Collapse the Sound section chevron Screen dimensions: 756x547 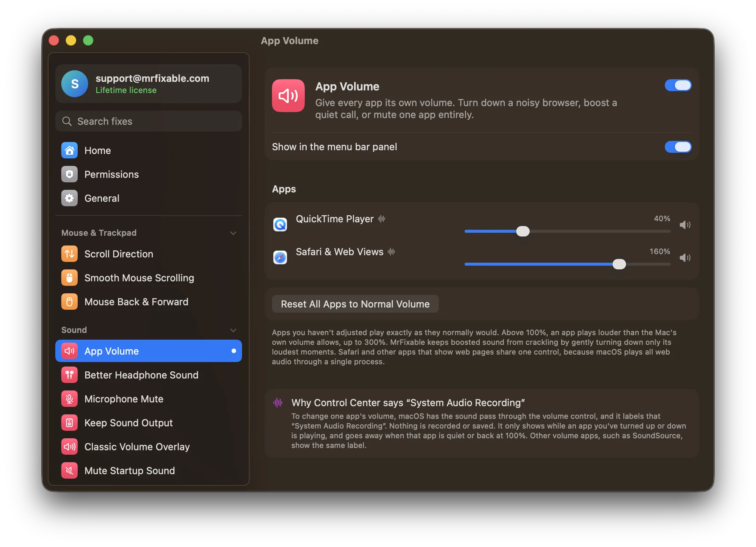pos(233,330)
